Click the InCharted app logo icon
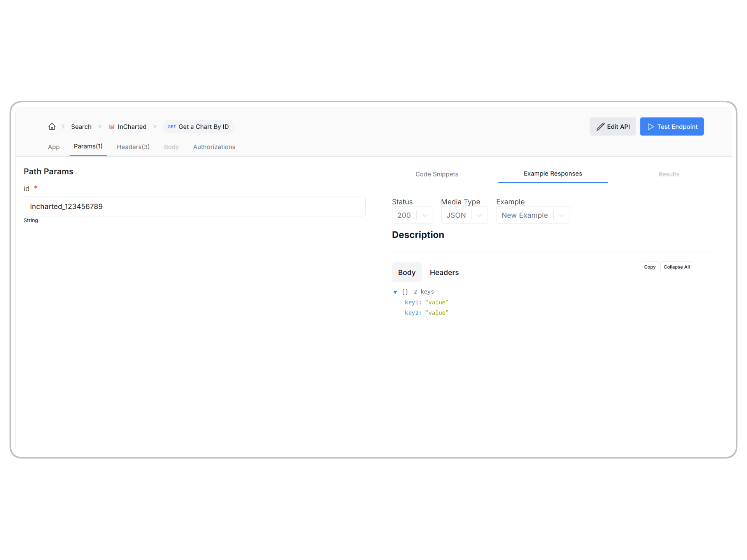Screen dimensions: 747x560 point(112,127)
